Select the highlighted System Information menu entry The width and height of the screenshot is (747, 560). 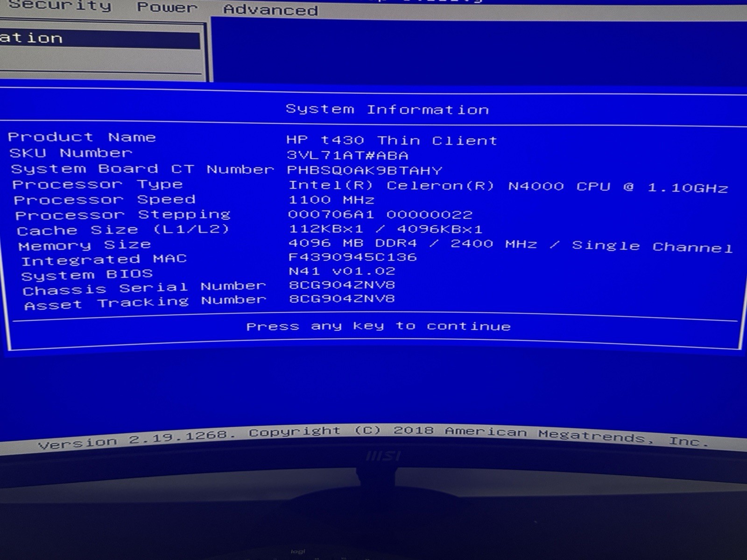[100, 39]
